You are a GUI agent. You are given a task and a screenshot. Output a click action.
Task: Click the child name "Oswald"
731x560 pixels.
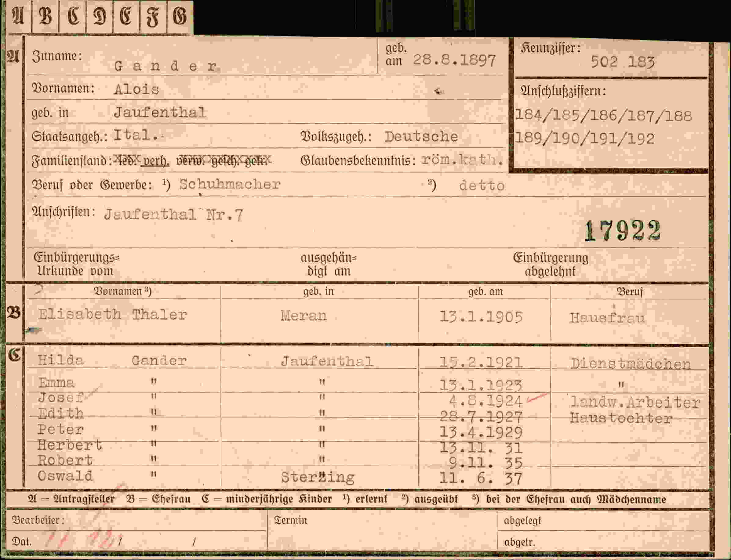click(x=65, y=476)
